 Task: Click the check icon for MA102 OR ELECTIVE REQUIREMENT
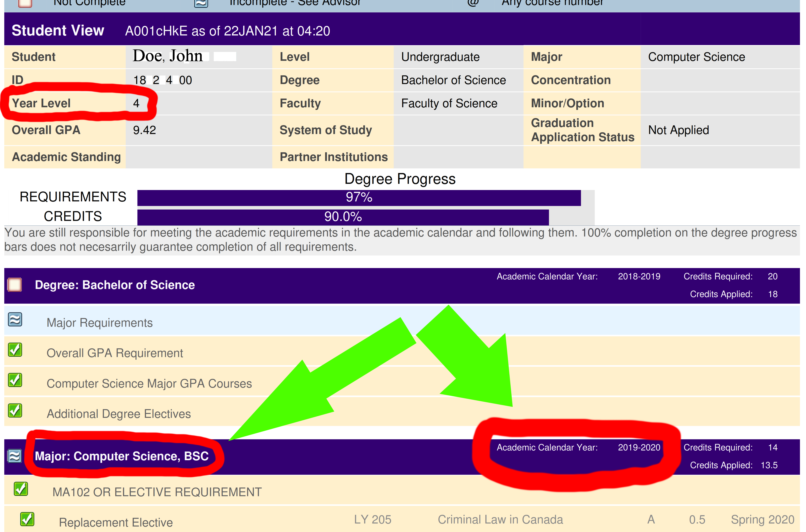tap(21, 489)
